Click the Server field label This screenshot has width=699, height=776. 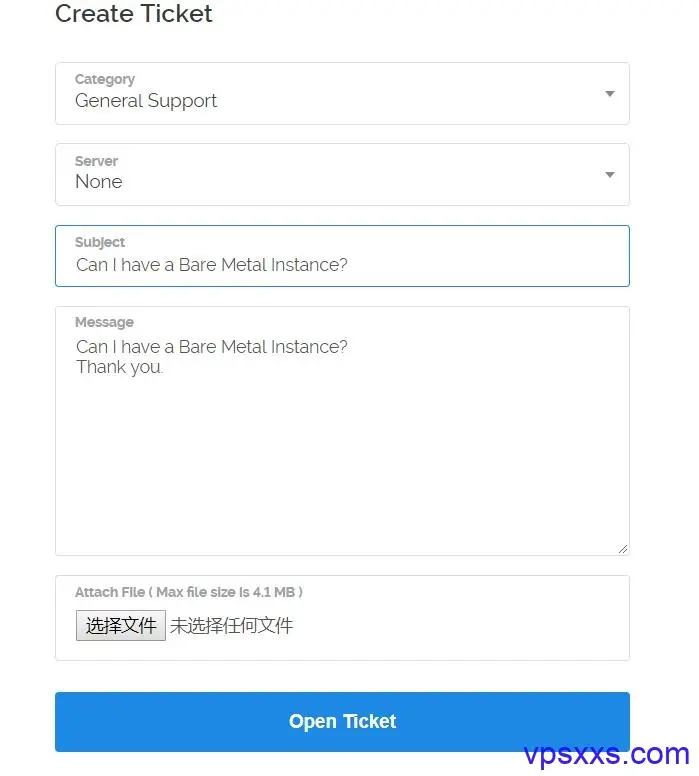click(x=97, y=161)
